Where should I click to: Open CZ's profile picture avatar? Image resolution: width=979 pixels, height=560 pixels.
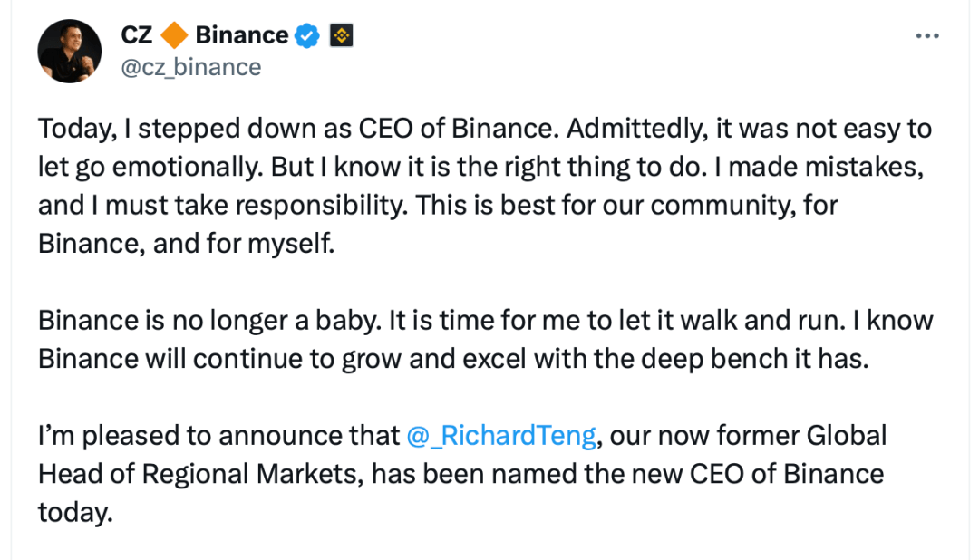coord(69,52)
